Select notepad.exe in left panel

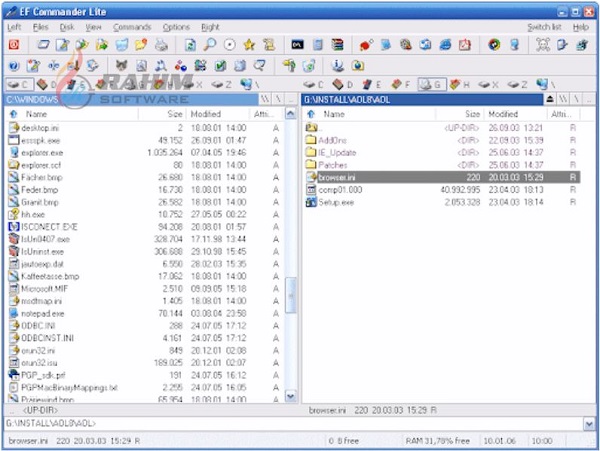(x=145, y=314)
